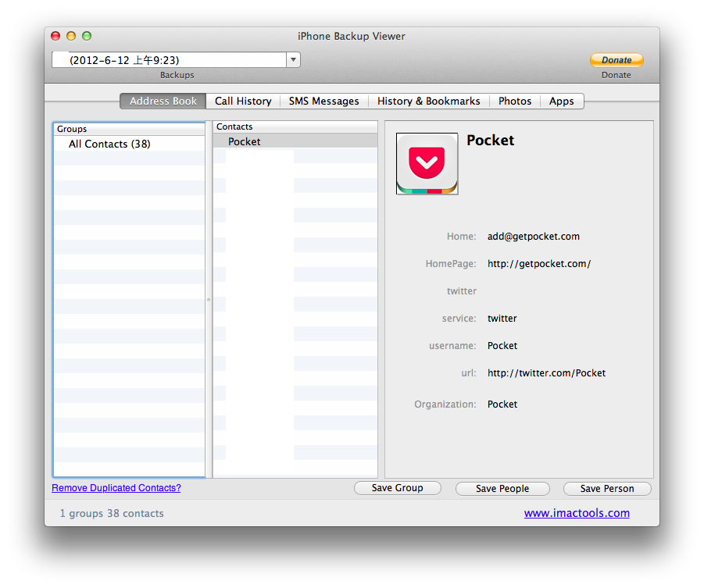
Task: Switch to the Address Book tab
Action: click(163, 101)
